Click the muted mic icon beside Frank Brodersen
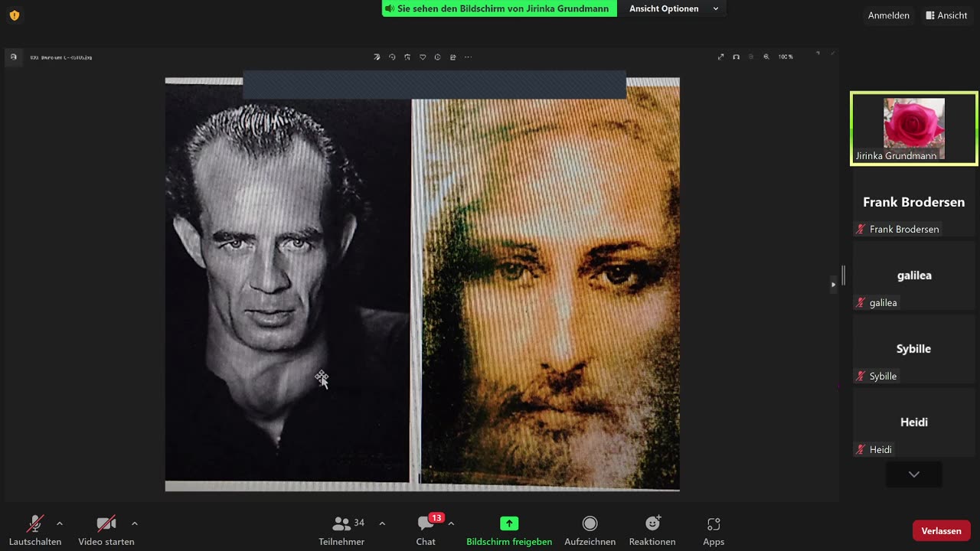The width and height of the screenshot is (980, 551). coord(861,229)
